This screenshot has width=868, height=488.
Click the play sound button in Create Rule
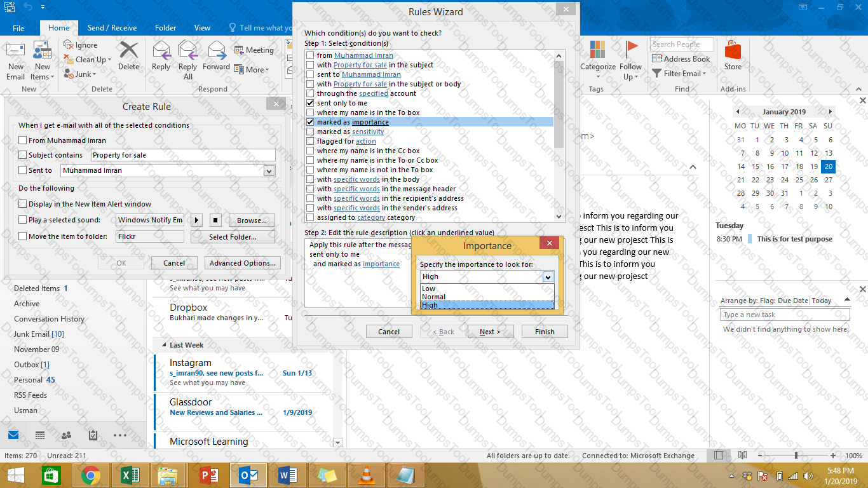196,220
